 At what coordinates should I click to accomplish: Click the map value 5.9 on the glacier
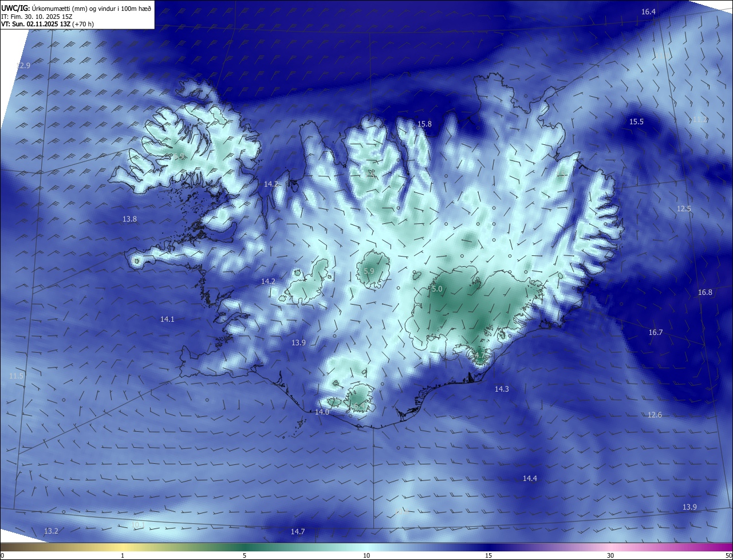(369, 271)
